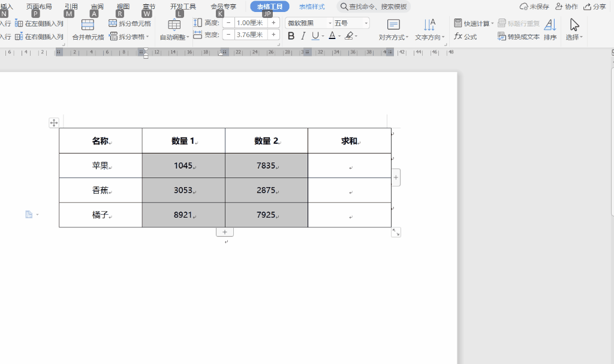Click Collaborate (协作) button
Image resolution: width=614 pixels, height=364 pixels.
[x=567, y=7]
